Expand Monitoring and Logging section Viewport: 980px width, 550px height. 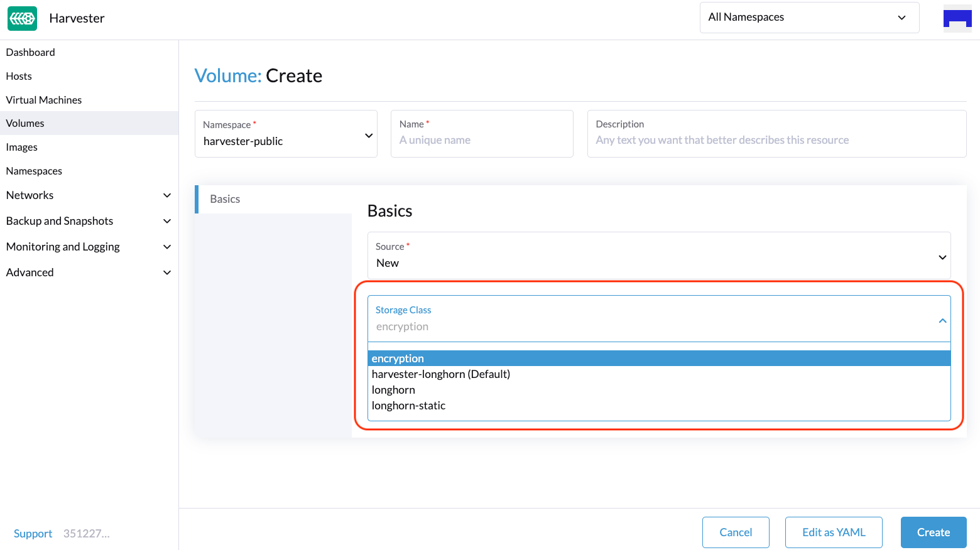(167, 247)
